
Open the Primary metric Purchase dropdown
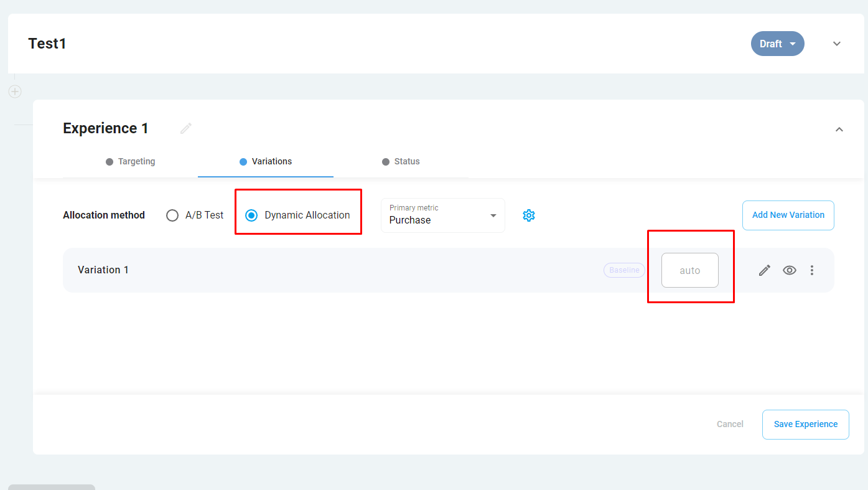442,215
